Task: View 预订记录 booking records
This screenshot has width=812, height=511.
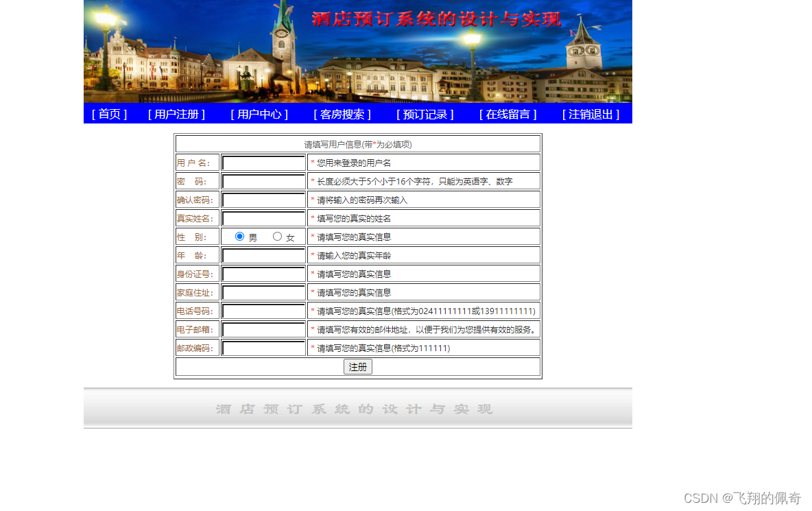Action: click(x=425, y=114)
